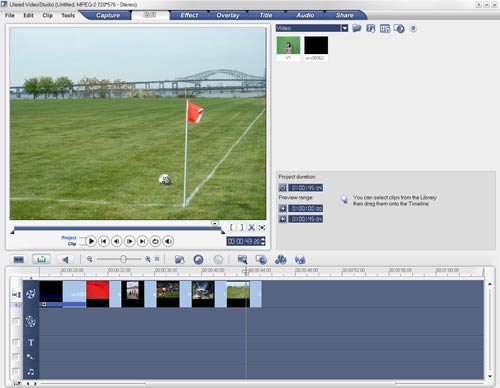
Task: Click the Play button under the preview
Action: coord(91,241)
